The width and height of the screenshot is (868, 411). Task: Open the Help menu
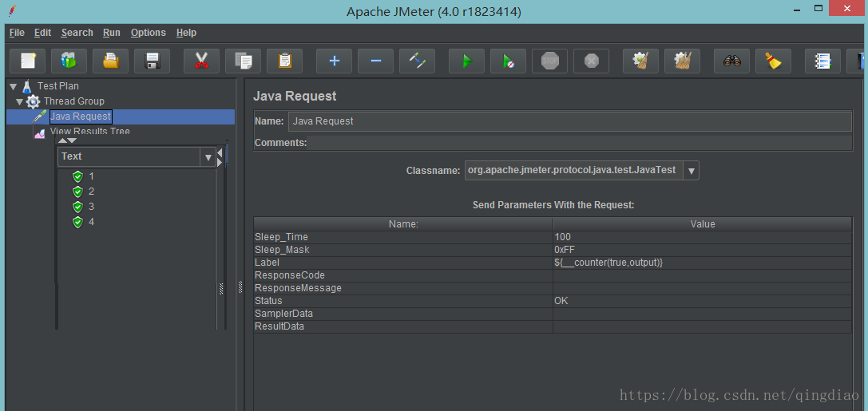pyautogui.click(x=187, y=33)
